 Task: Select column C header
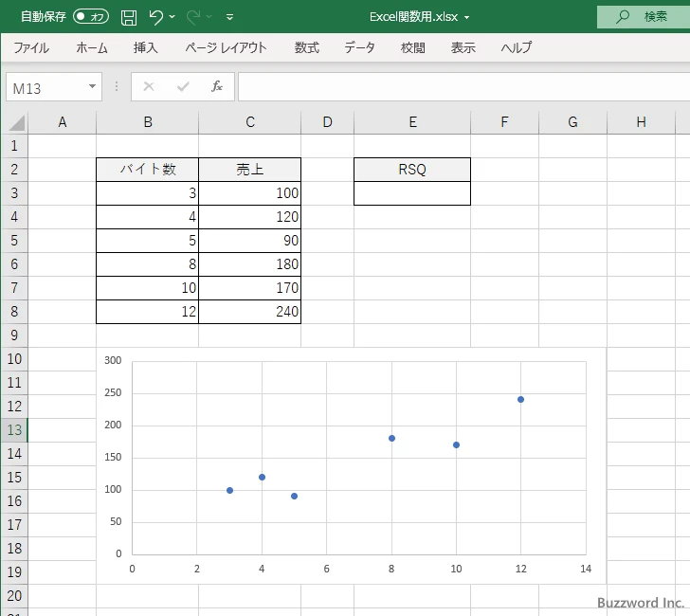point(250,122)
